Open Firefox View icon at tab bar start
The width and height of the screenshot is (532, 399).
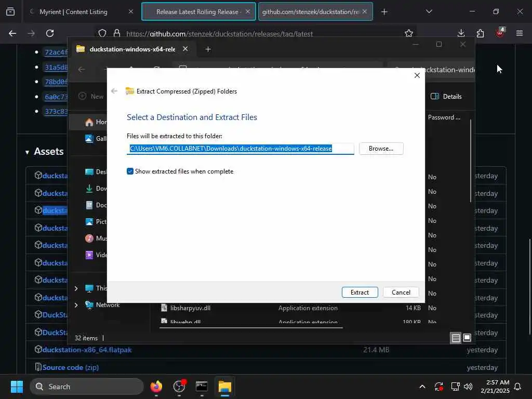click(10, 12)
